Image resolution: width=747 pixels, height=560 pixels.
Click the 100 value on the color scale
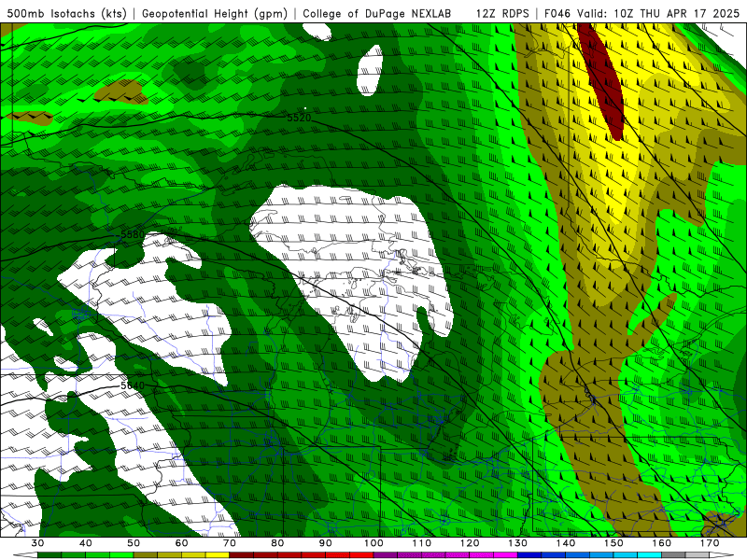[374, 543]
